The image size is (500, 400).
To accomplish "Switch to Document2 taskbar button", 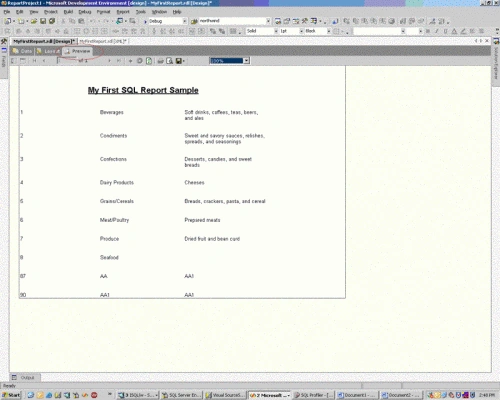I will coord(401,395).
